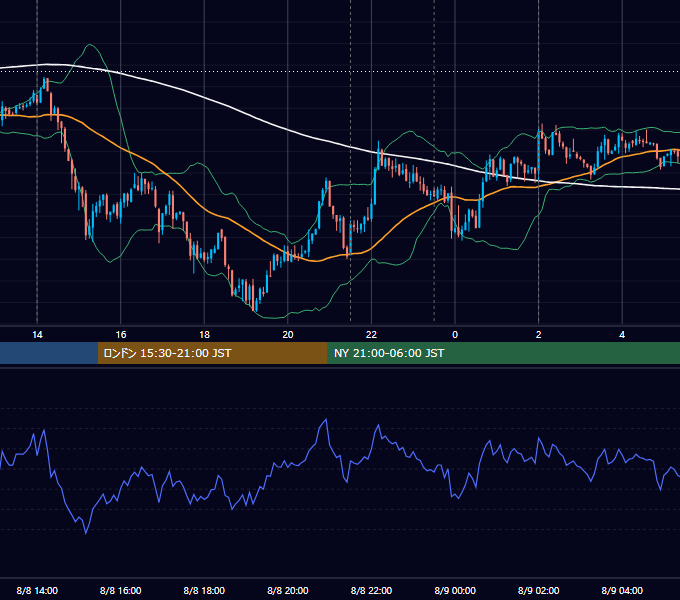Screen dimensions: 680x600
Task: Click the '8/9 04:00' label on indicator axis
Action: pos(622,590)
